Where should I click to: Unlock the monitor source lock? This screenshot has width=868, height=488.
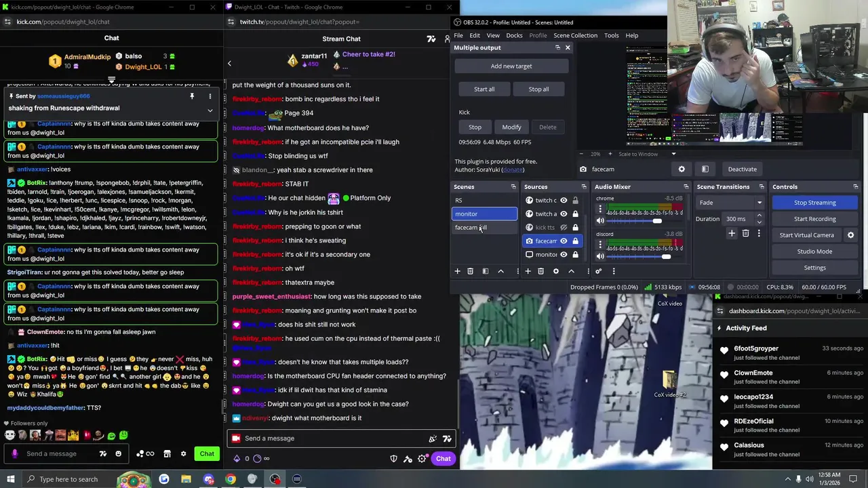[x=575, y=255]
